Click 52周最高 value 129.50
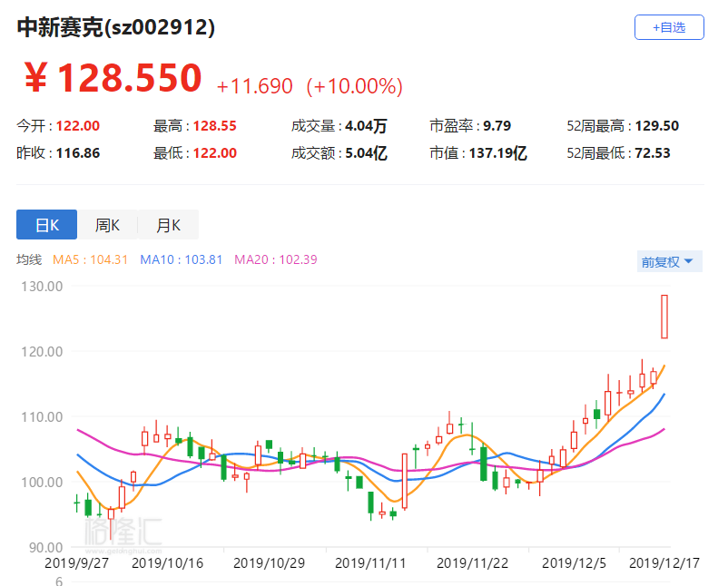Viewport: 728px width, 586px height. (656, 126)
